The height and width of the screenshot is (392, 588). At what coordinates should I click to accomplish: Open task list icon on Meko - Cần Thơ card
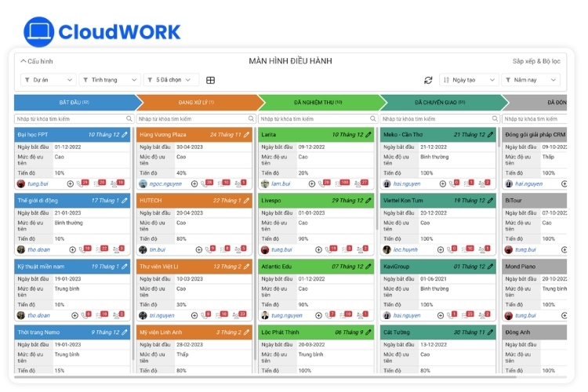point(469,183)
